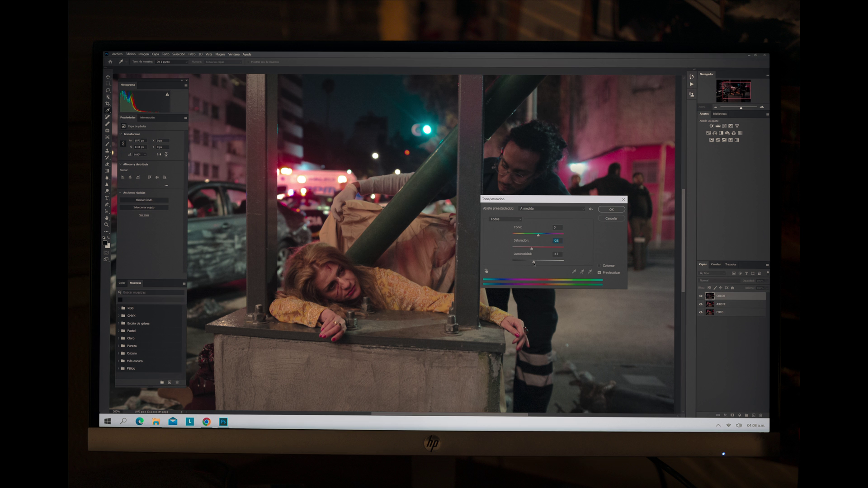This screenshot has height=488, width=868.
Task: Enable the Colorear checkbox
Action: [599, 266]
